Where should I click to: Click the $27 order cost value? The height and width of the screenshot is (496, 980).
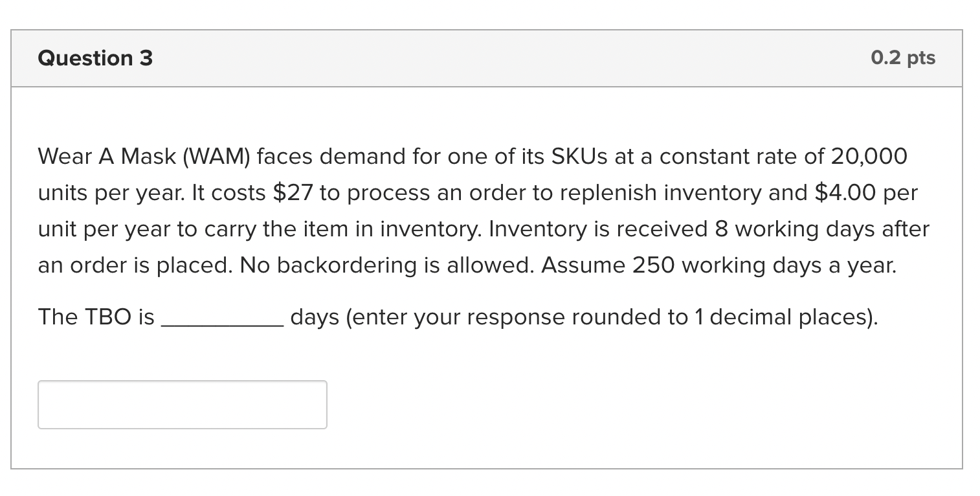coord(293,193)
